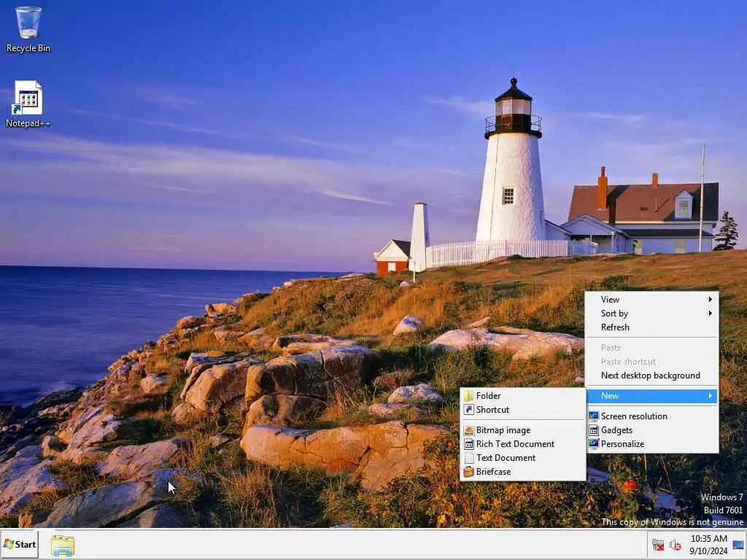Click the Rich Text Document icon
The image size is (747, 560).
click(469, 444)
